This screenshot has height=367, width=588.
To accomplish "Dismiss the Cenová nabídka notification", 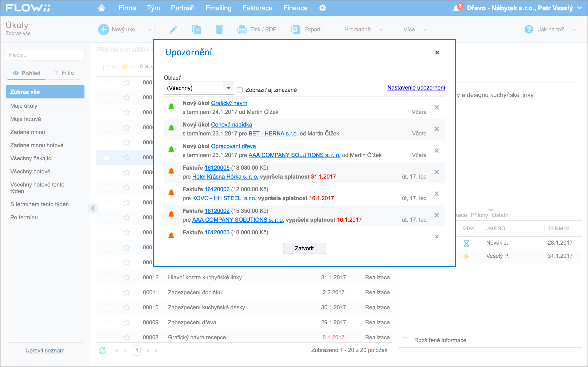I will 436,129.
